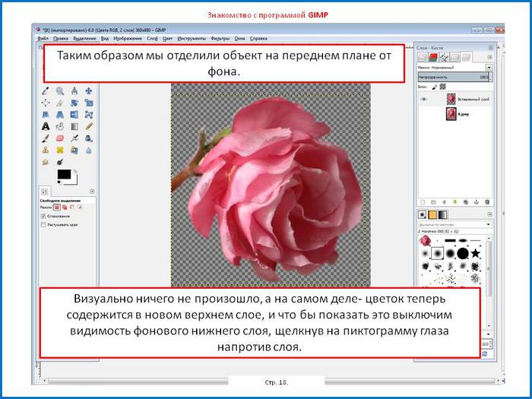The image size is (532, 399).
Task: Create a new layer button
Action: point(423,202)
